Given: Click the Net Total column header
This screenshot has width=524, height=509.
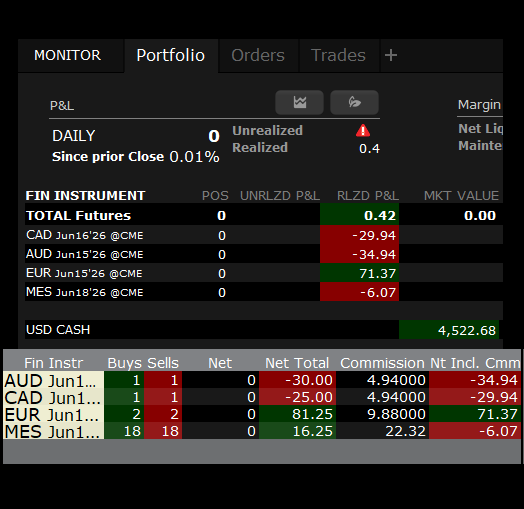Looking at the screenshot, I should (x=297, y=363).
